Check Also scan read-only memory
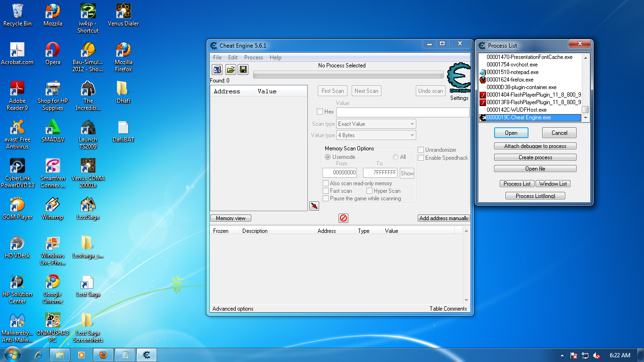This screenshot has width=644, height=362. 325,183
